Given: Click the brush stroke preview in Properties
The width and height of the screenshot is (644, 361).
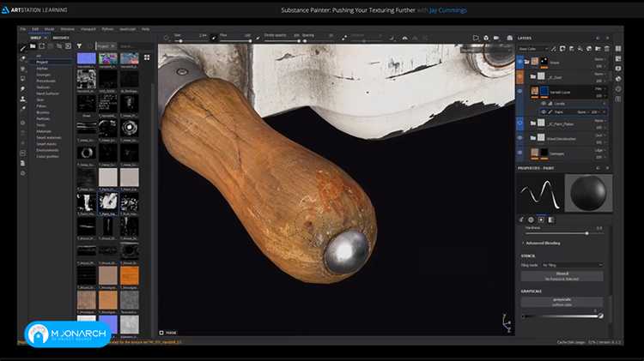Looking at the screenshot, I should tap(540, 193).
